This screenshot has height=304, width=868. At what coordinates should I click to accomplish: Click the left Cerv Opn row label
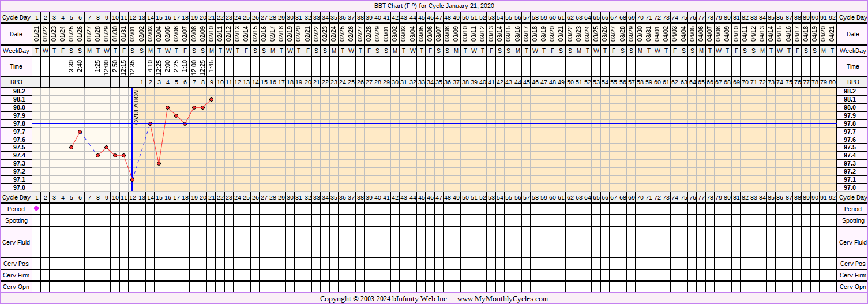pos(16,287)
